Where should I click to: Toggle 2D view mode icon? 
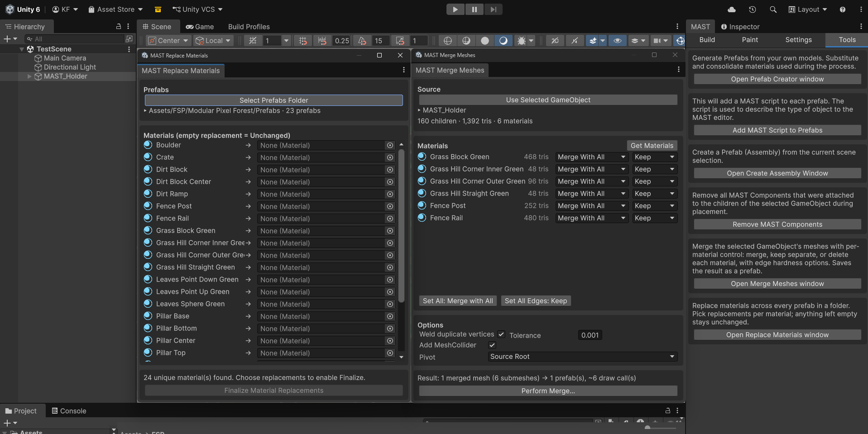coord(555,41)
